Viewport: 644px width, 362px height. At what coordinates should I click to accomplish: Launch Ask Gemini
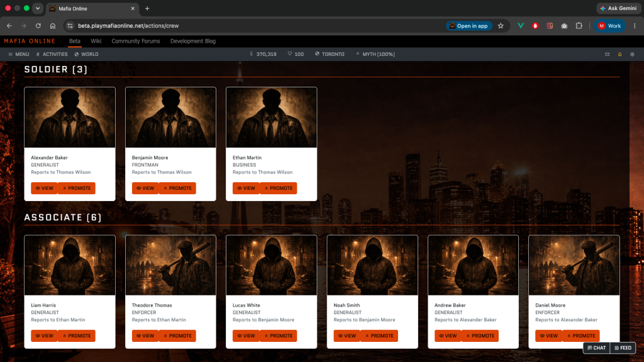click(x=619, y=8)
